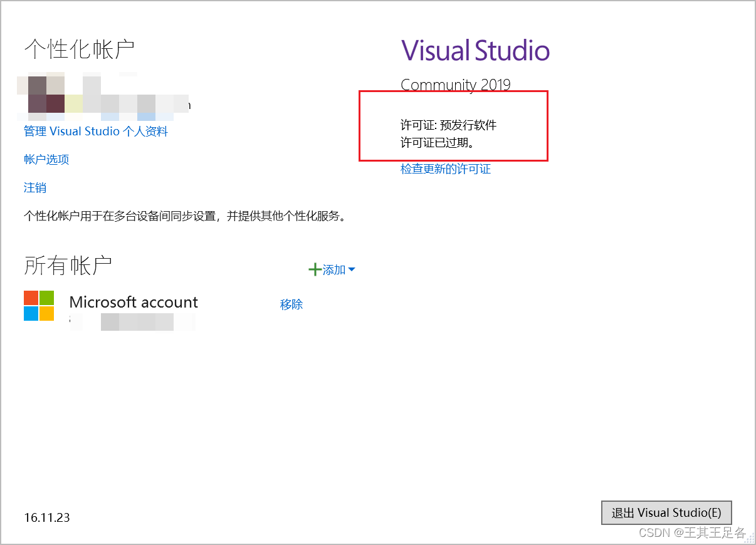756x545 pixels.
Task: Click 退出 Visual Studio(E) button
Action: [666, 512]
